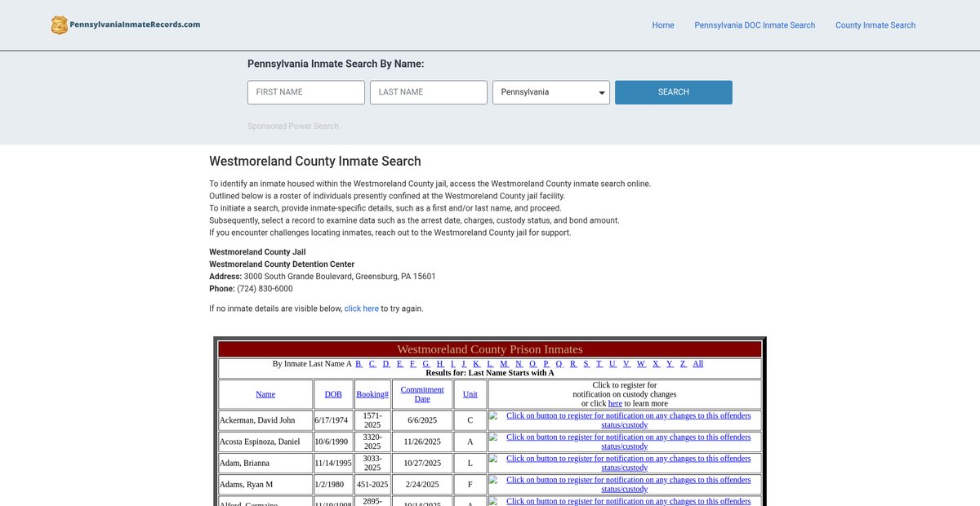Filter inmates by last name letter Y

[x=669, y=364]
